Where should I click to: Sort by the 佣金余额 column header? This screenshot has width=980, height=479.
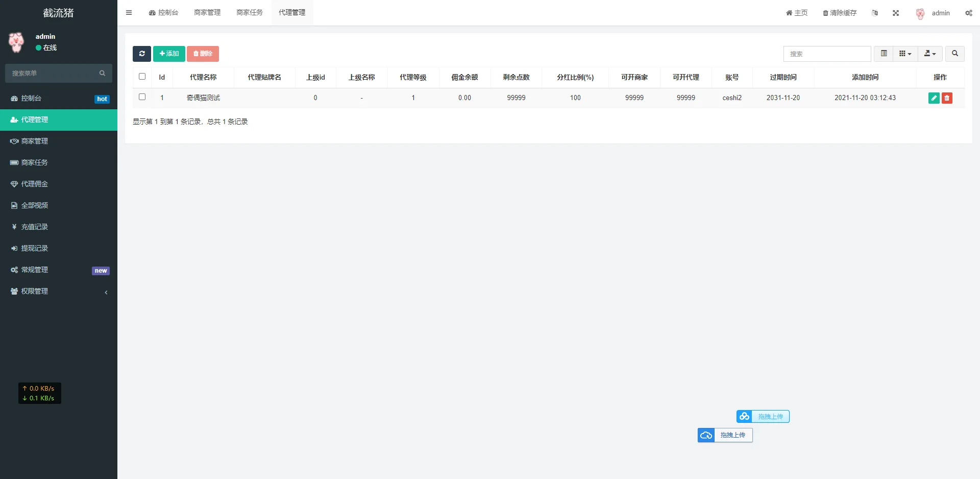click(x=464, y=77)
